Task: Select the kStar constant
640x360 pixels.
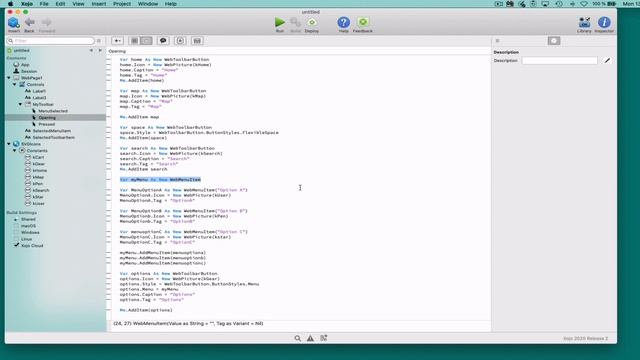Action: (x=38, y=197)
